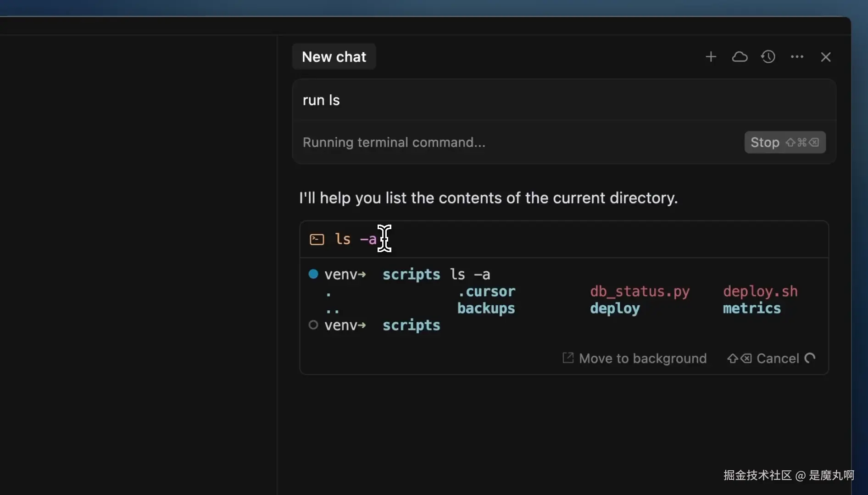
Task: Close the chat panel with X
Action: click(x=826, y=57)
